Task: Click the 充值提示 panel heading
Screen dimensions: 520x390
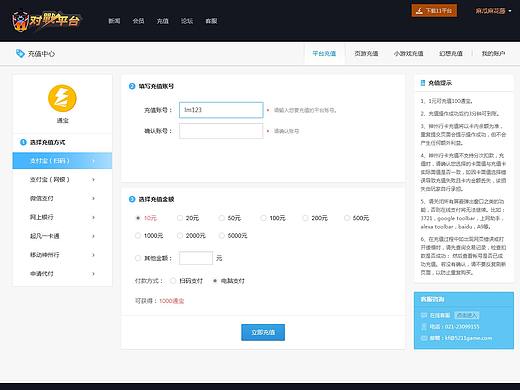Action: click(440, 83)
